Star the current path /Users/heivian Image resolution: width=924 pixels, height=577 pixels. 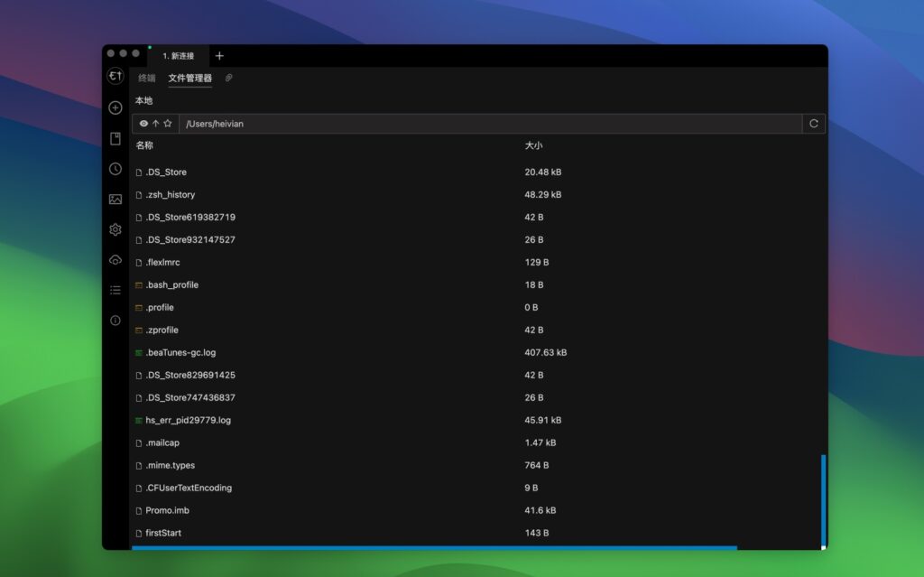point(168,124)
